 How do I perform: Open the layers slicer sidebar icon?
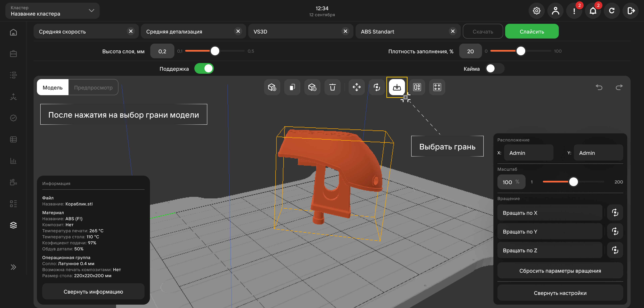[13, 225]
